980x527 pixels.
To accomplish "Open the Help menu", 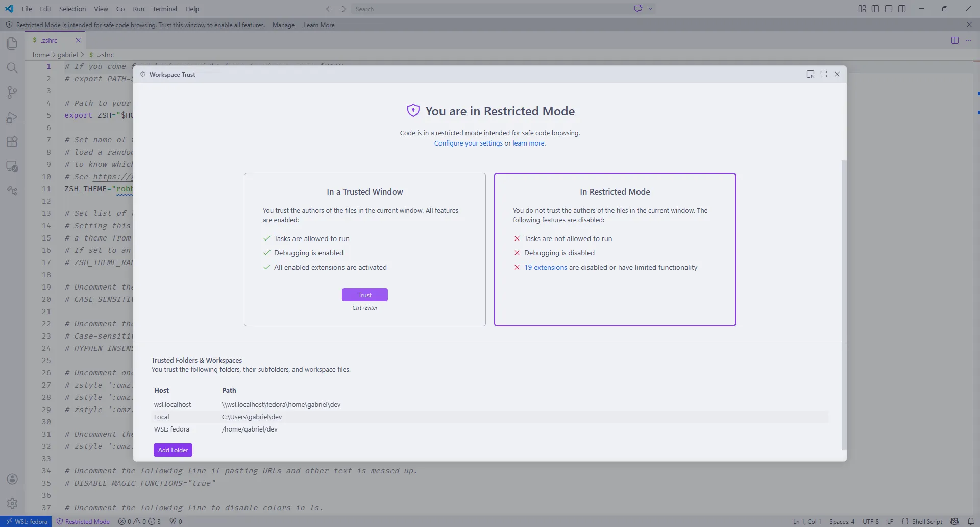I will [192, 9].
